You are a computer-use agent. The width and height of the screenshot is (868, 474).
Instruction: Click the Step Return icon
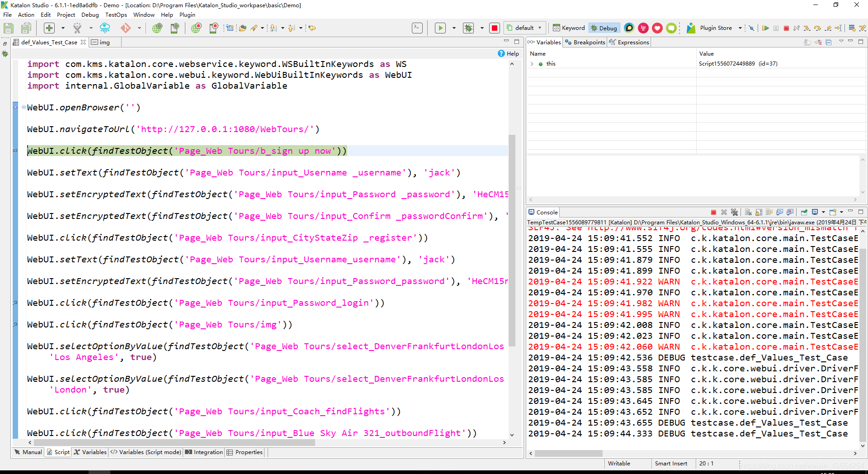point(828,28)
